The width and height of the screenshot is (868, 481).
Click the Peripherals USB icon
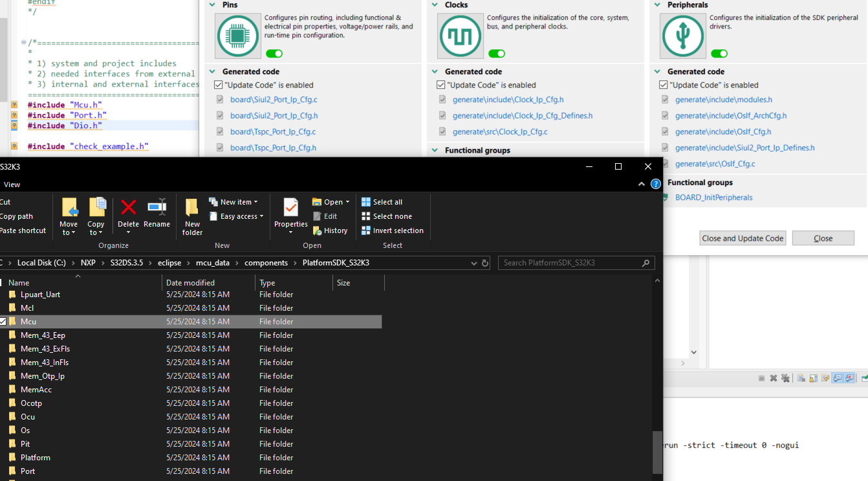click(682, 36)
